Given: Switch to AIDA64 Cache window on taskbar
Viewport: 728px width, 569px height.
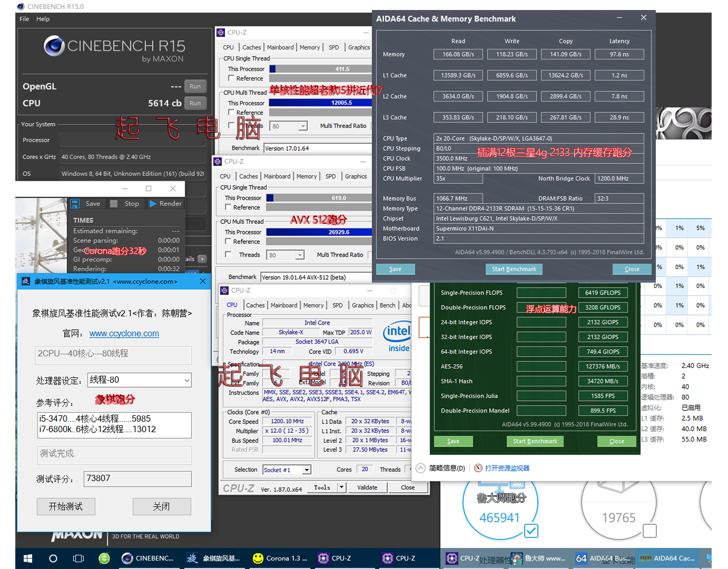Looking at the screenshot, I should (x=668, y=558).
